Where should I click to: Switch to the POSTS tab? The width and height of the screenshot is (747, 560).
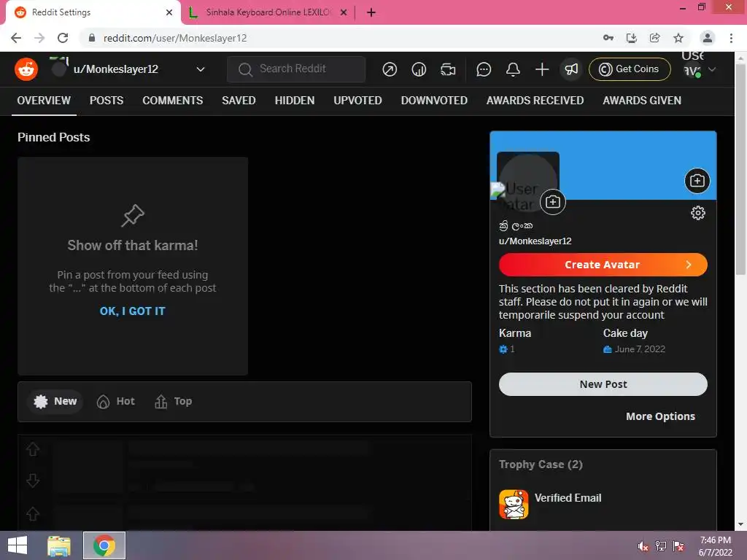pos(107,101)
